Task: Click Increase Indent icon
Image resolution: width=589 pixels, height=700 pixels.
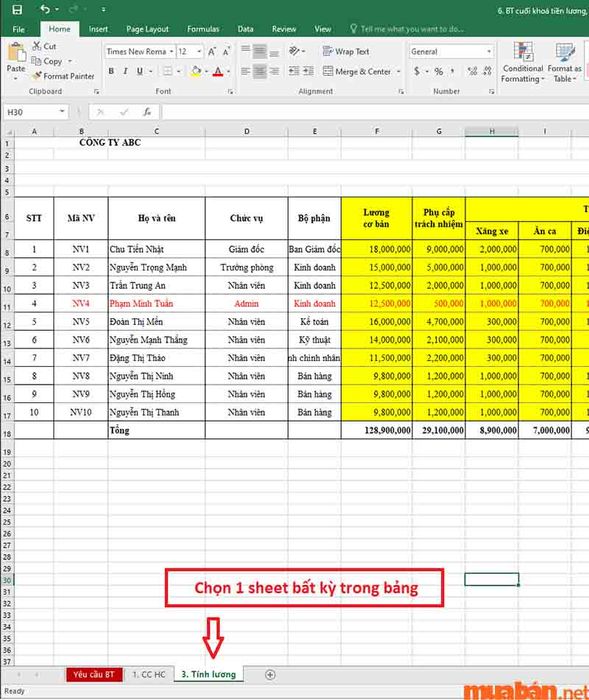Action: click(308, 71)
